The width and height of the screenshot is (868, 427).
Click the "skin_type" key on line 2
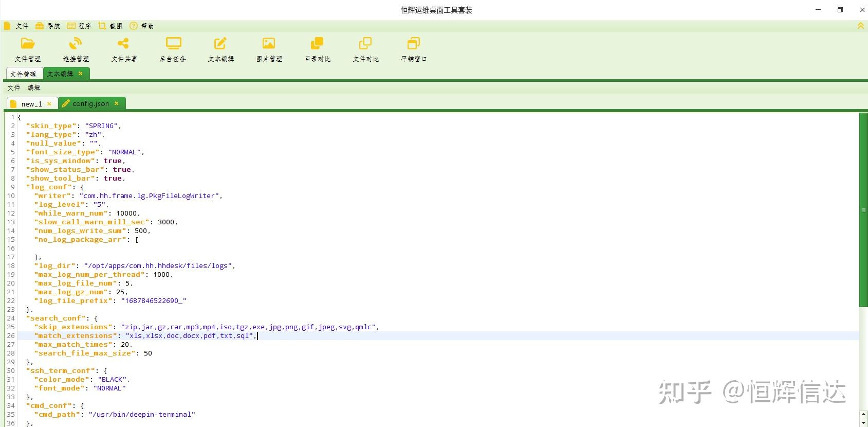point(51,126)
